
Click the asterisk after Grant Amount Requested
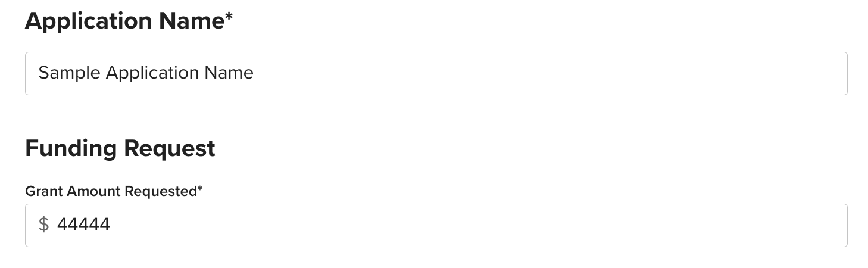coord(200,189)
